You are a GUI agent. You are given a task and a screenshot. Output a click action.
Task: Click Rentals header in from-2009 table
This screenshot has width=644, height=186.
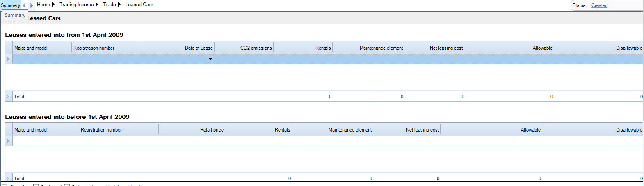point(303,48)
